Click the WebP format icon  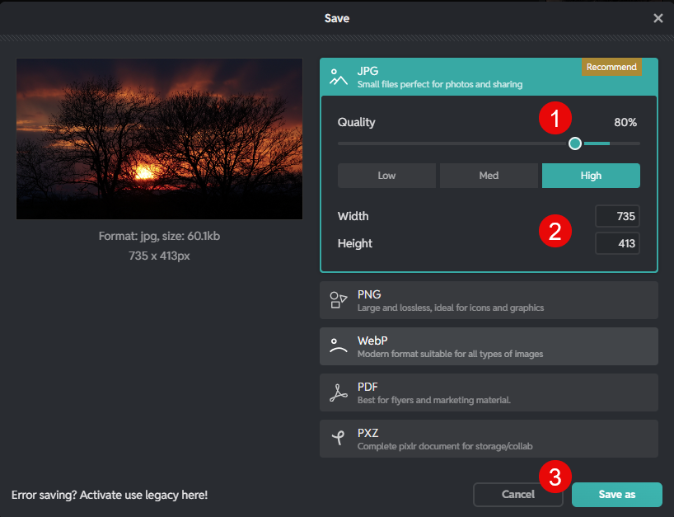[x=338, y=346]
